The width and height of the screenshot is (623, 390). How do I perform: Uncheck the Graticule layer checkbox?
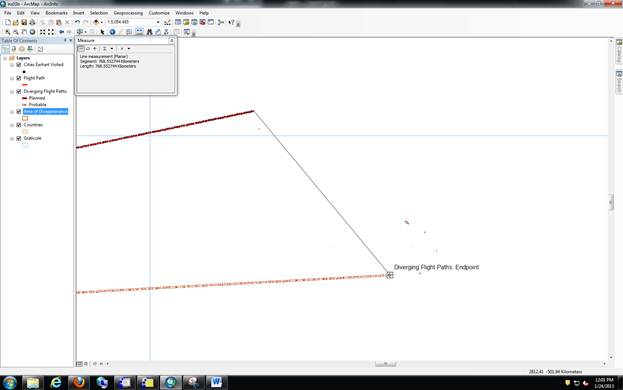[x=19, y=139]
